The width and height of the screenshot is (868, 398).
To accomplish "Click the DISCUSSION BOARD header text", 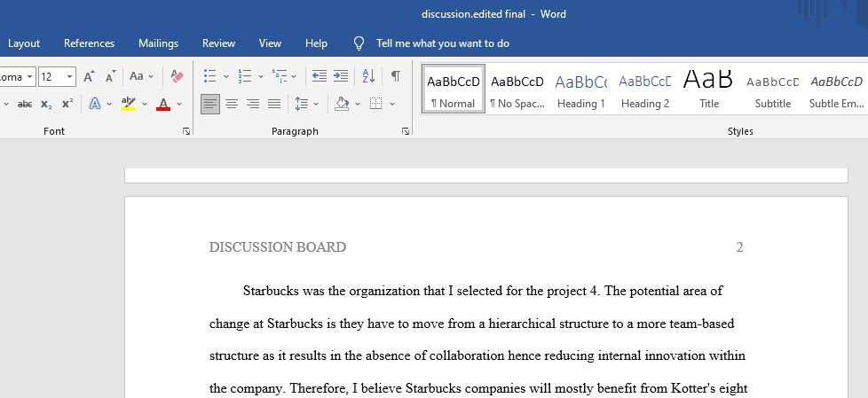I will [x=278, y=247].
